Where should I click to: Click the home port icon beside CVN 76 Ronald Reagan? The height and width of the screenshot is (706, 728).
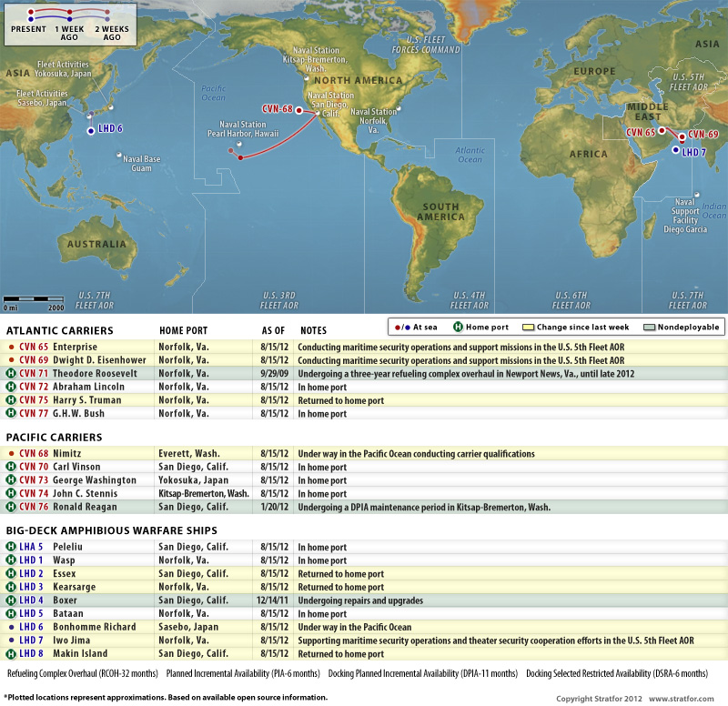(x=11, y=507)
